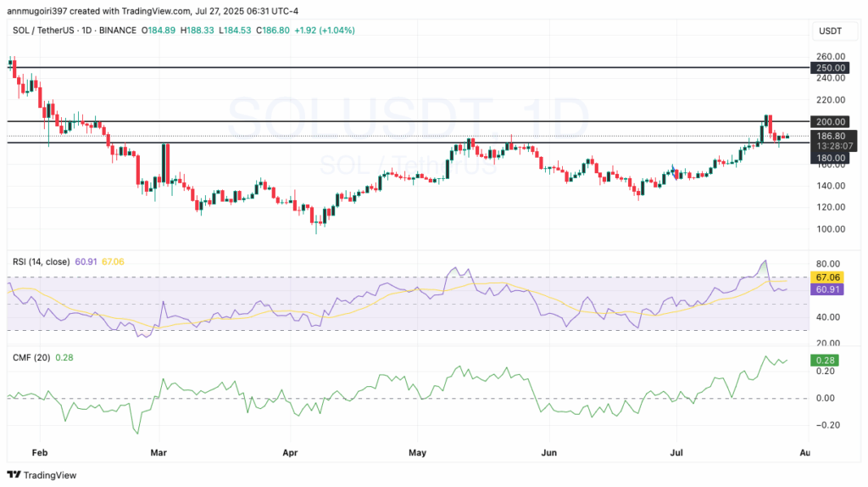Click the countdown timer 13:28:07
This screenshot has width=868, height=487.
coord(834,146)
